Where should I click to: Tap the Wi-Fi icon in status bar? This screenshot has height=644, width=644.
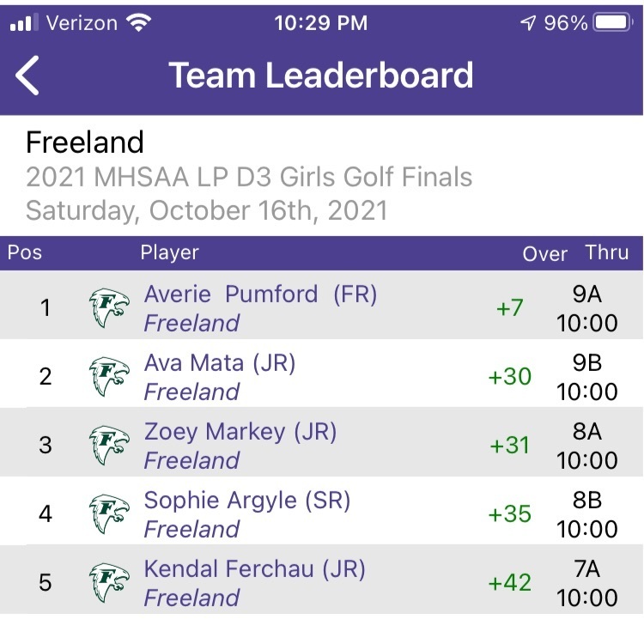click(x=139, y=22)
